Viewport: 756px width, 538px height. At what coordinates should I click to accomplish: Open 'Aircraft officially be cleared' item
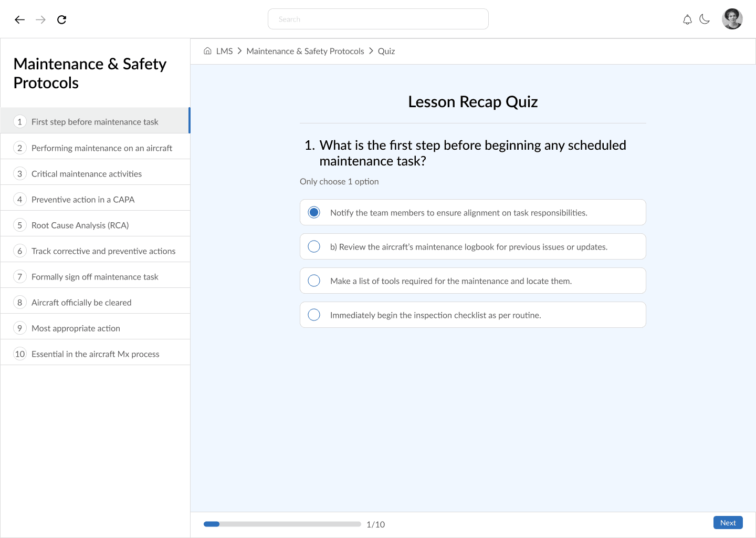click(x=95, y=302)
